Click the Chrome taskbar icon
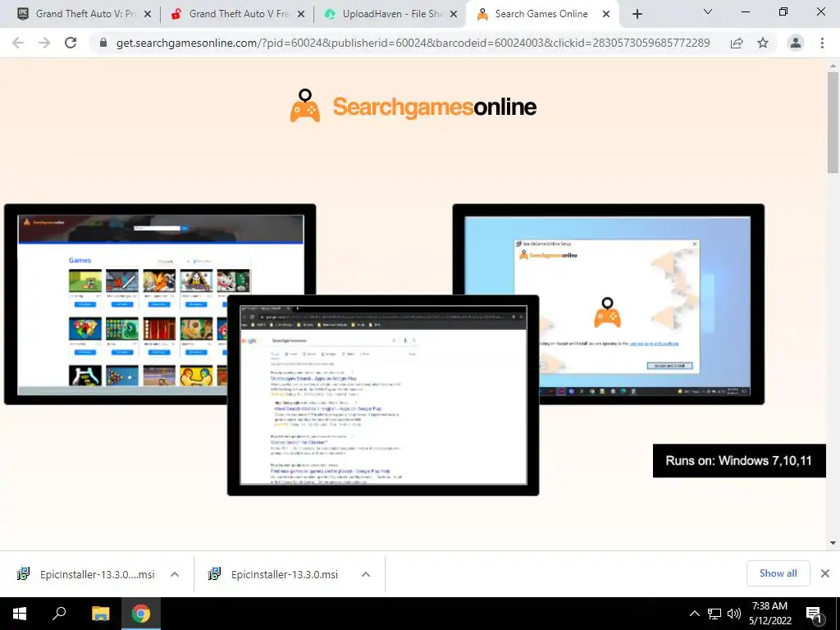Screen dimensions: 840x630 coord(141,614)
